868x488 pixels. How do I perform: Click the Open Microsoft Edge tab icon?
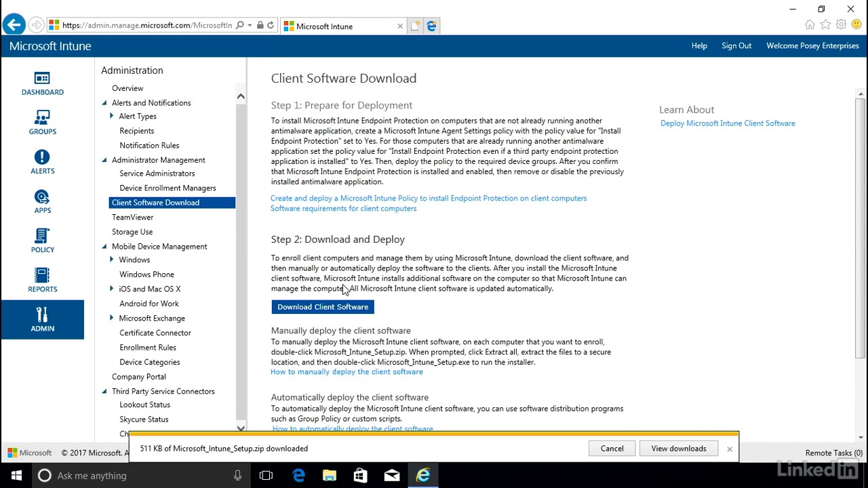point(431,26)
